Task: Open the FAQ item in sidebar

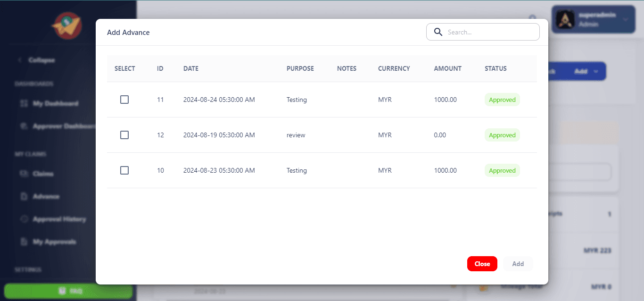Action: pyautogui.click(x=68, y=291)
